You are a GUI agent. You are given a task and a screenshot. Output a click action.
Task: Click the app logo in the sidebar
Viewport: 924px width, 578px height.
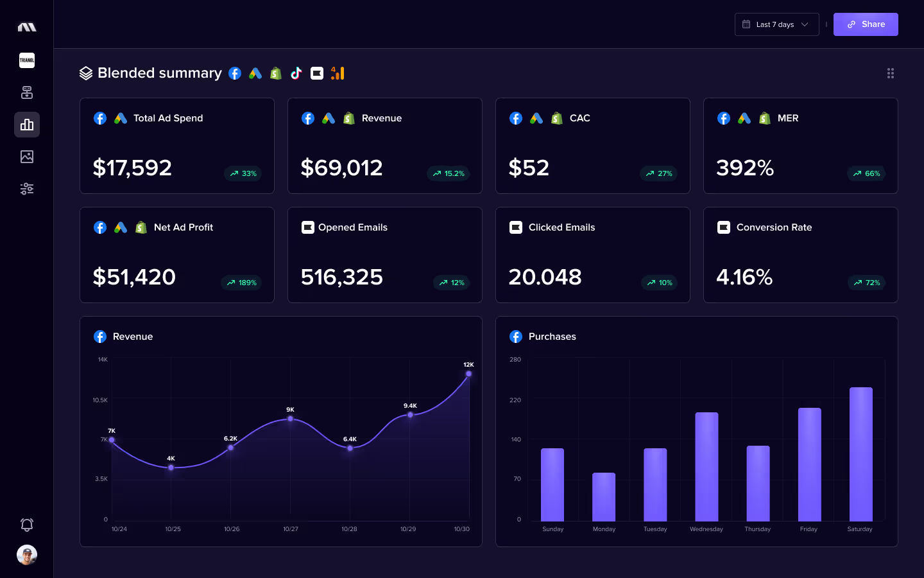point(27,27)
